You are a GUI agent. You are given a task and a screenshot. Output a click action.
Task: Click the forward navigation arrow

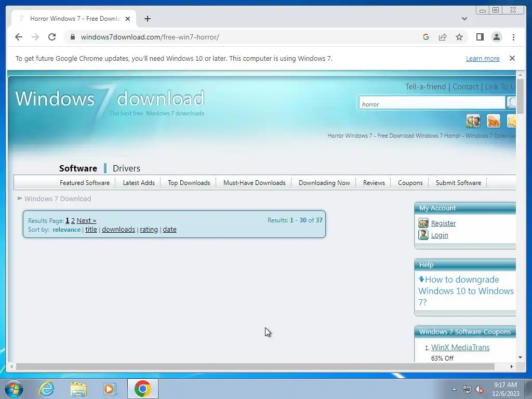point(35,37)
